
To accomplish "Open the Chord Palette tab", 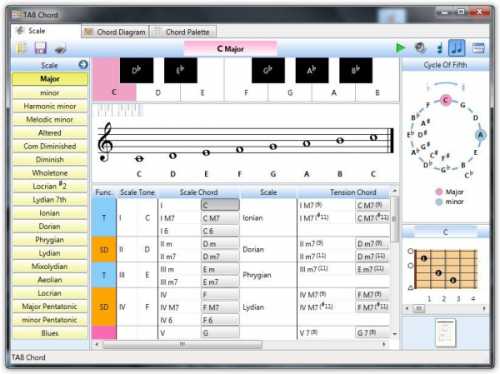I will coord(183,32).
